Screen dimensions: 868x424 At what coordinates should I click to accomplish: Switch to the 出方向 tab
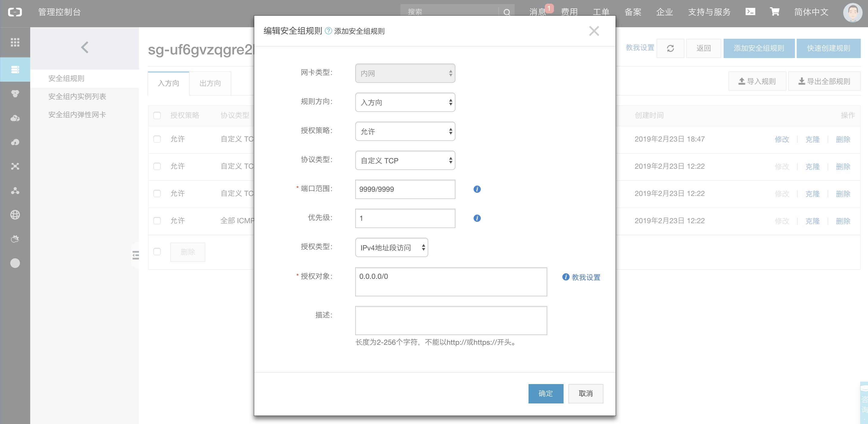click(x=210, y=83)
